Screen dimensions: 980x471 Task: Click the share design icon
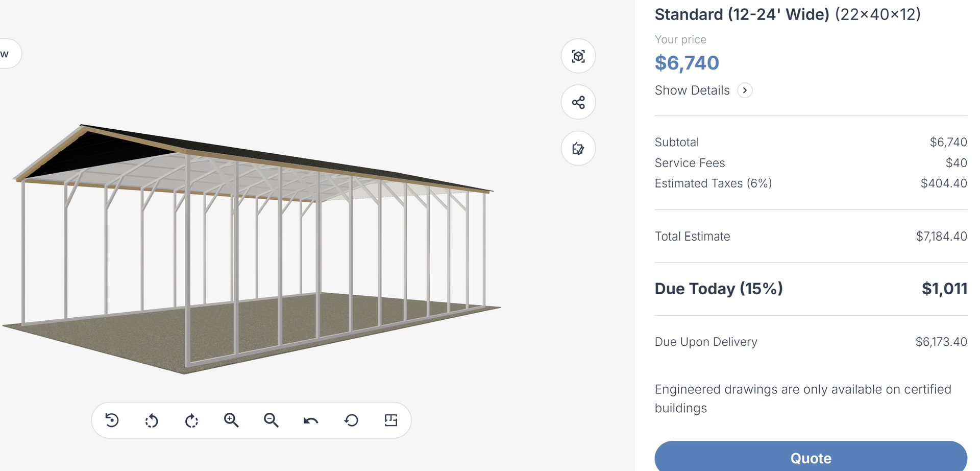pyautogui.click(x=578, y=102)
